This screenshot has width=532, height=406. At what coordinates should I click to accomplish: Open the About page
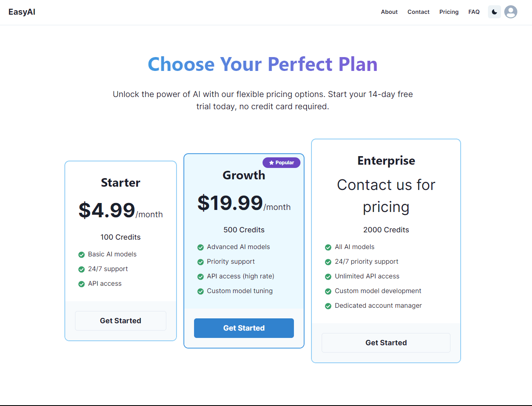coord(389,12)
